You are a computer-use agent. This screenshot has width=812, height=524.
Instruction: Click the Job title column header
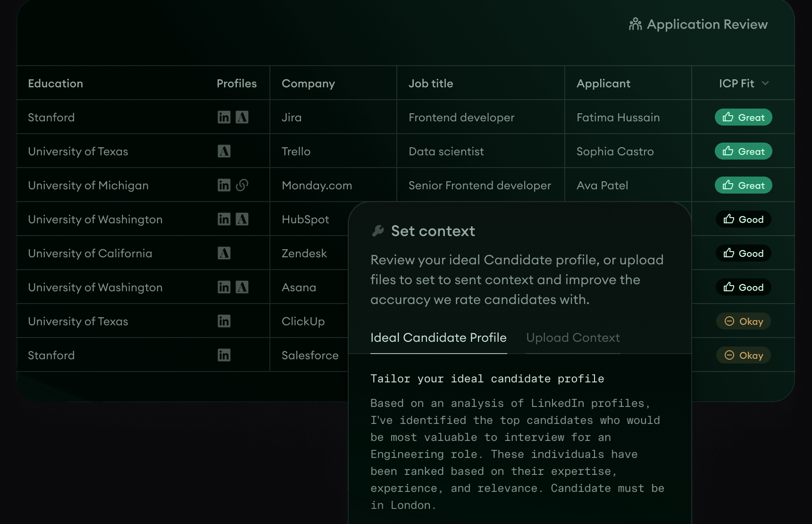click(x=431, y=84)
